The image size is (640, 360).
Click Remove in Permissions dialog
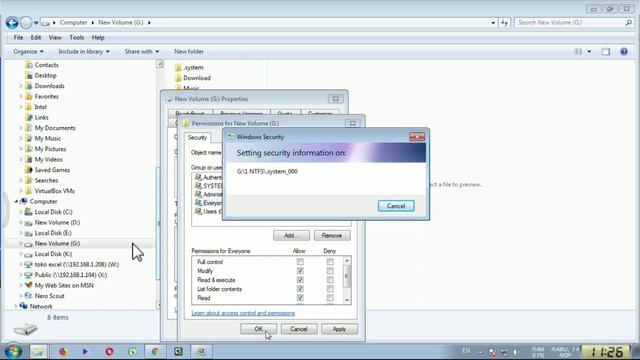click(x=332, y=236)
